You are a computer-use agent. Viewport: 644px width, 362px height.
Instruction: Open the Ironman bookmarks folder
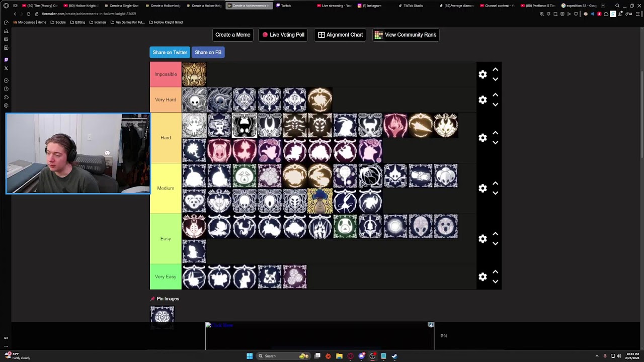(98, 22)
